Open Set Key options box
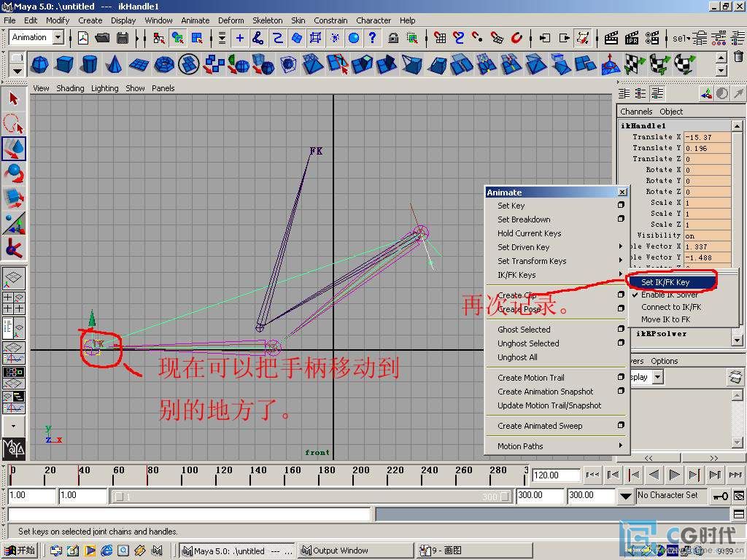Image resolution: width=747 pixels, height=560 pixels. tap(620, 205)
